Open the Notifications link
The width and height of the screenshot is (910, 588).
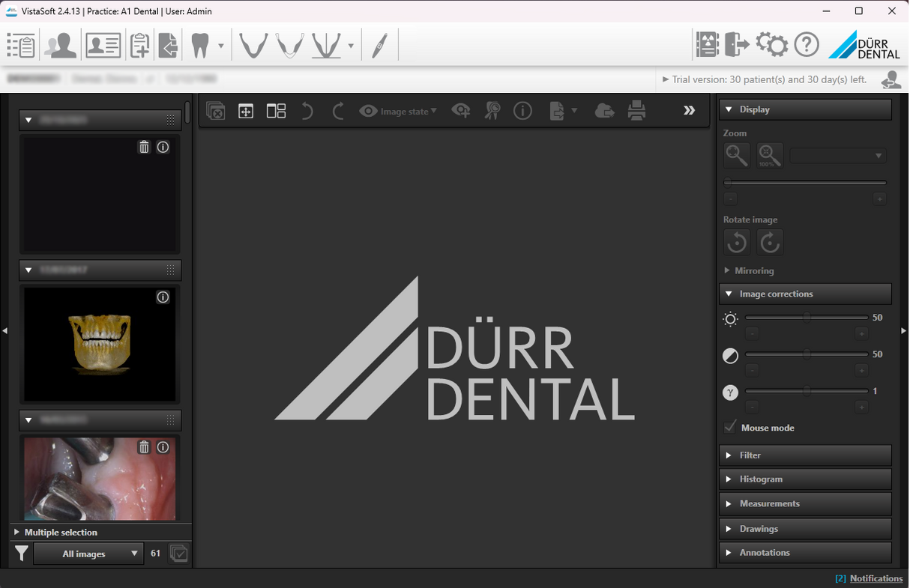(x=876, y=578)
